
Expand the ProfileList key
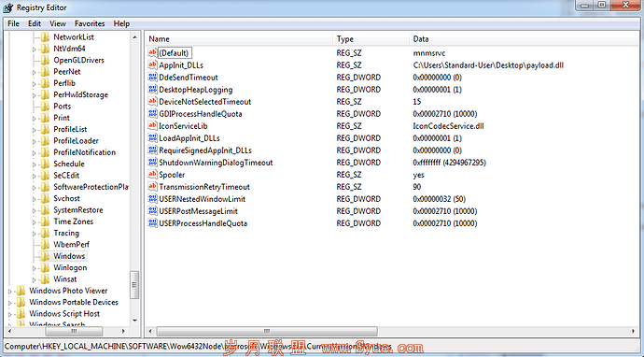(x=35, y=130)
